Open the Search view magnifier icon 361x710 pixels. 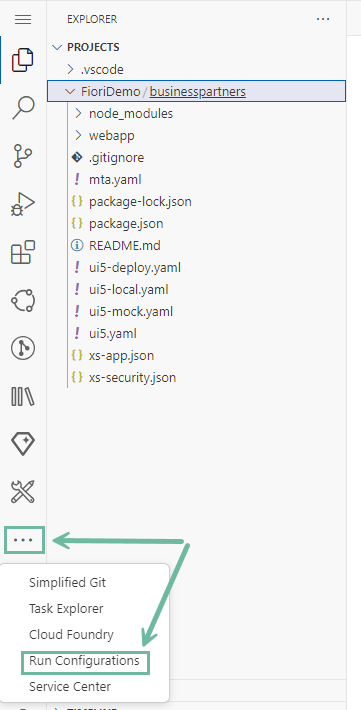click(23, 108)
